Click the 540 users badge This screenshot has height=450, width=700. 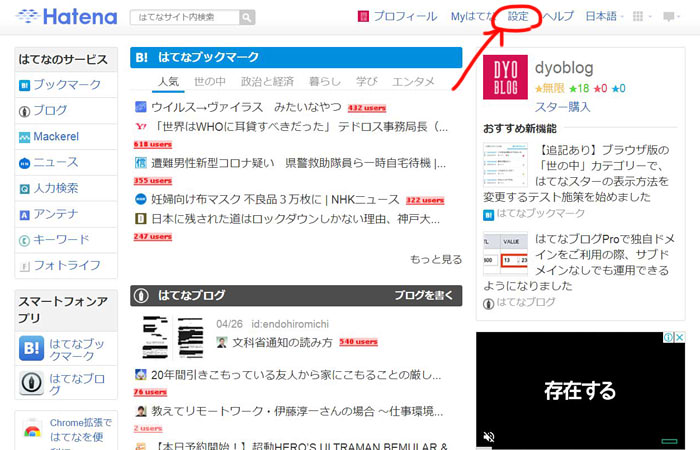pyautogui.click(x=358, y=342)
